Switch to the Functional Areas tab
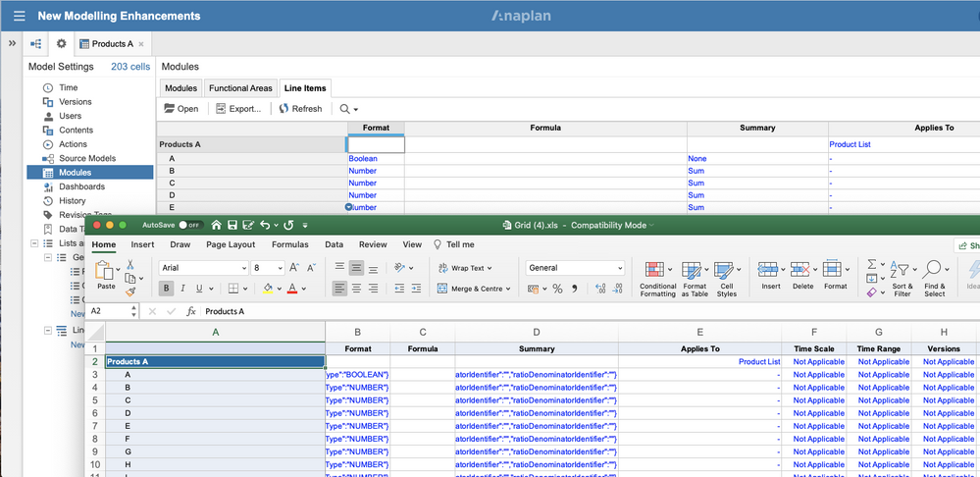 [240, 88]
